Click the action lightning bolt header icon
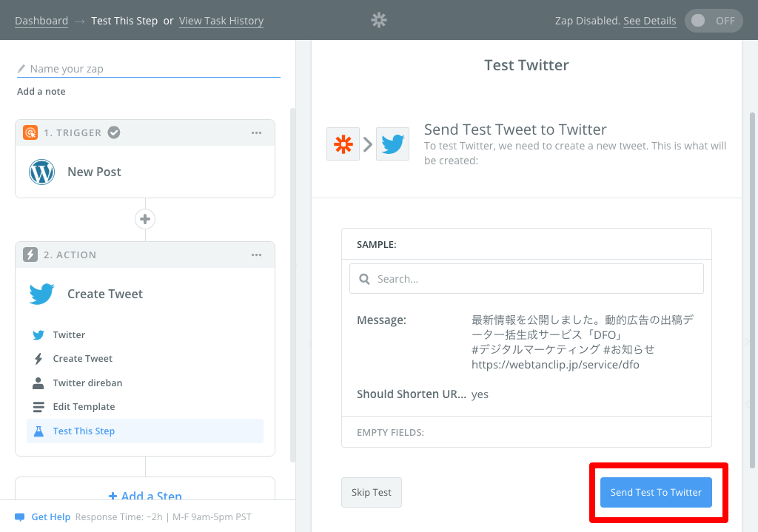The width and height of the screenshot is (758, 532). pos(30,255)
